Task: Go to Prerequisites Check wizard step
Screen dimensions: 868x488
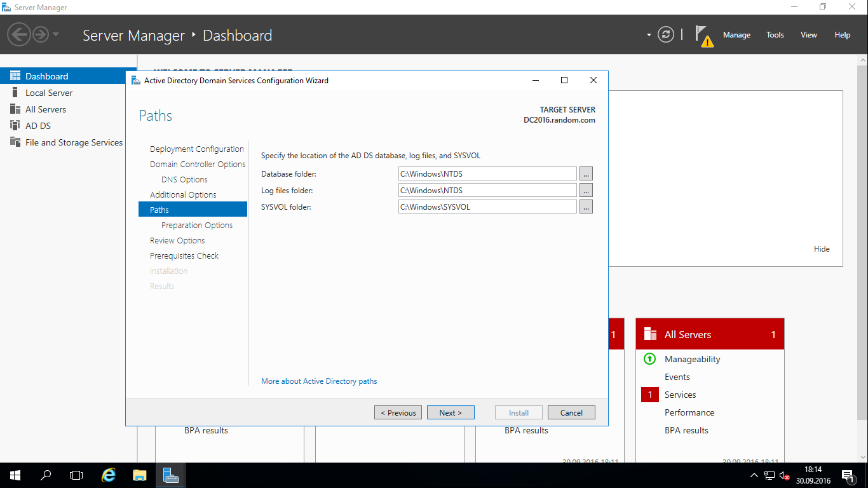Action: coord(184,255)
